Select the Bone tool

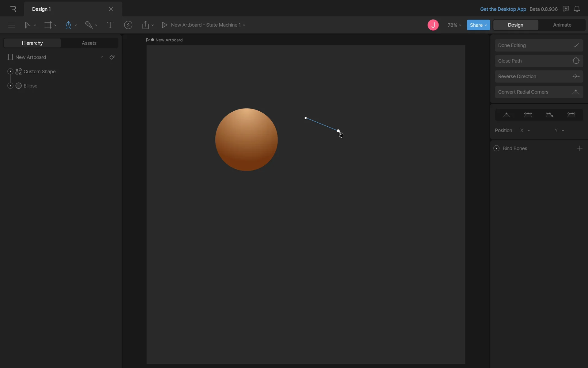tap(89, 25)
